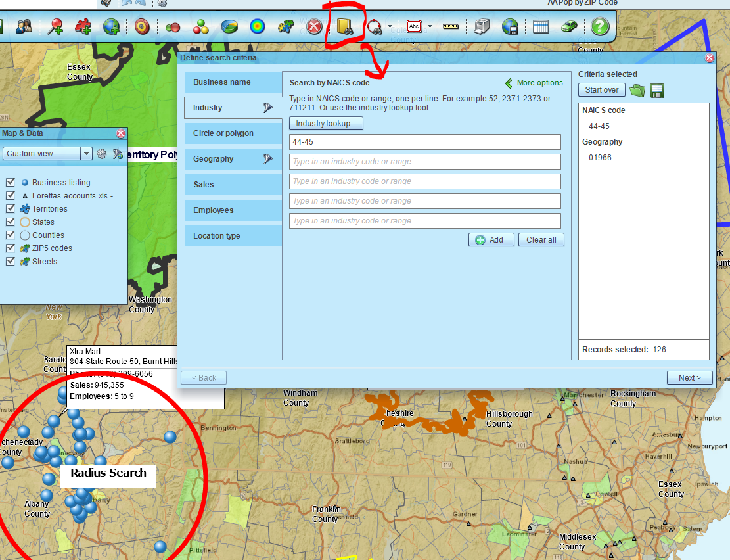
Task: Open the users/people icon in toolbar
Action: pos(23,26)
